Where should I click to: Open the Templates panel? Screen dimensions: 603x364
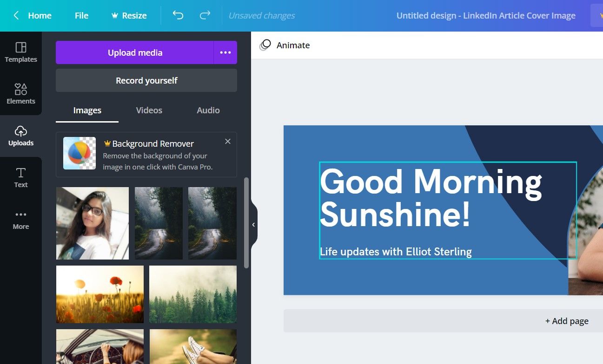click(20, 52)
